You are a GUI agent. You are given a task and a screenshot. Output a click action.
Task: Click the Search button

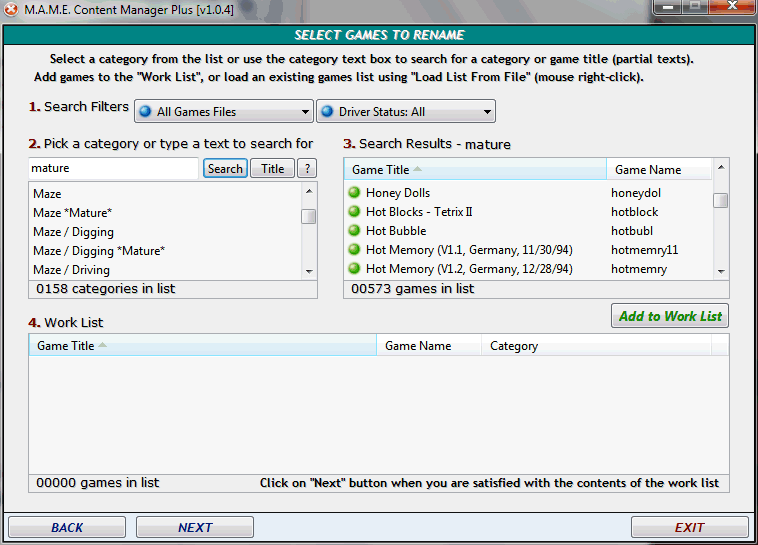pos(225,169)
